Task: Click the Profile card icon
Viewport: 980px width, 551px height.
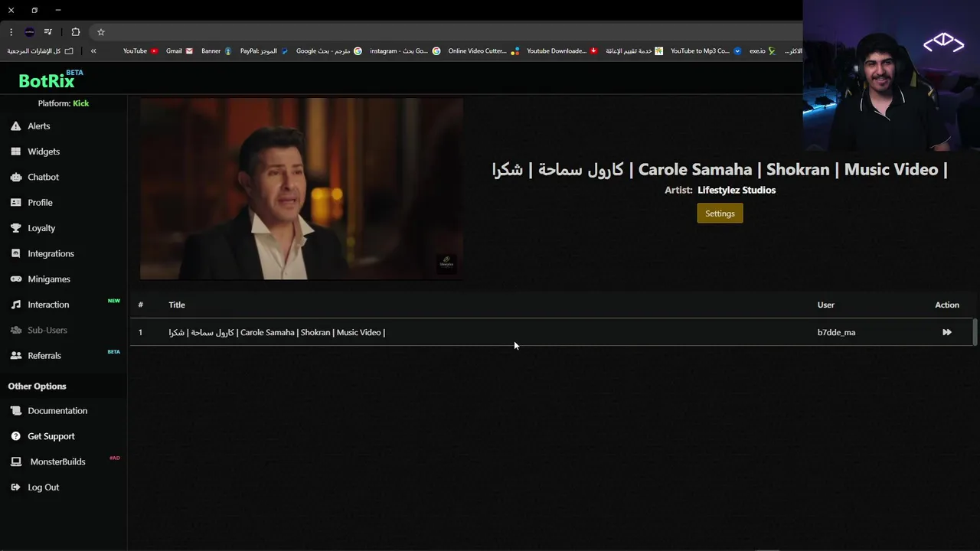Action: coord(15,203)
